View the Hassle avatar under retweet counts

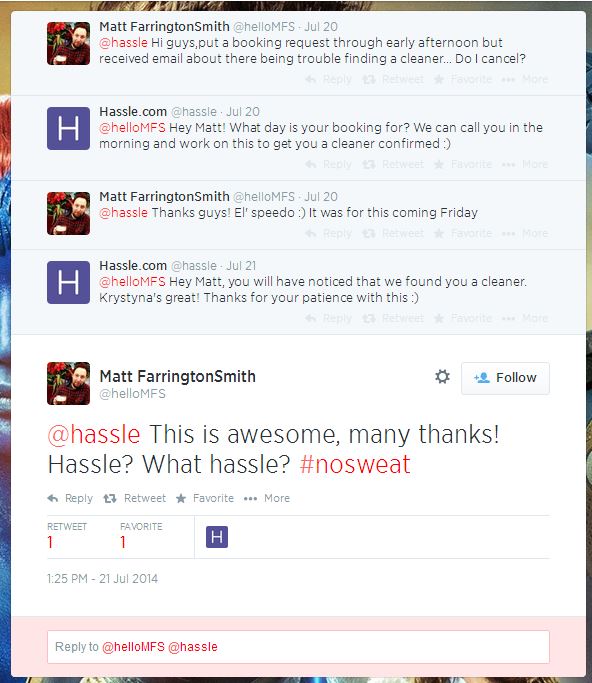pyautogui.click(x=217, y=537)
